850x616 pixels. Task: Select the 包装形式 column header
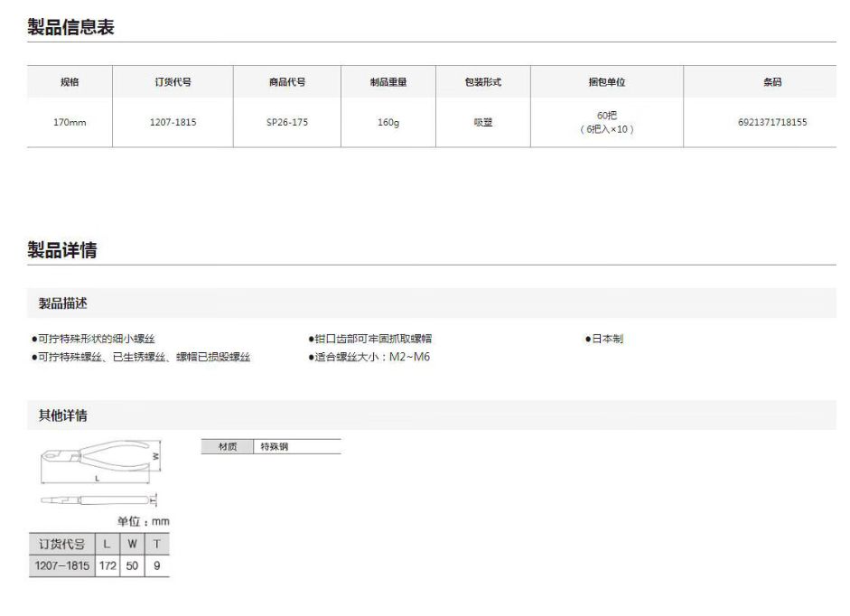click(482, 82)
